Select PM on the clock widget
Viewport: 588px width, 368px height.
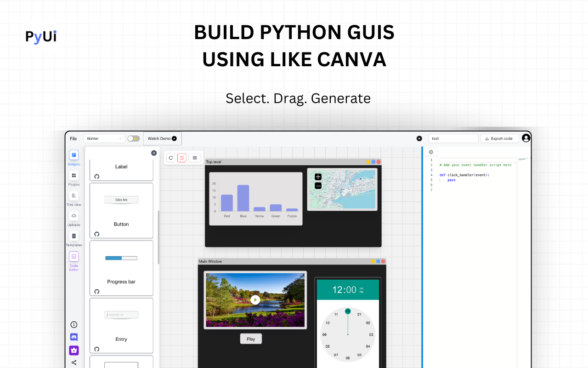pyautogui.click(x=361, y=292)
